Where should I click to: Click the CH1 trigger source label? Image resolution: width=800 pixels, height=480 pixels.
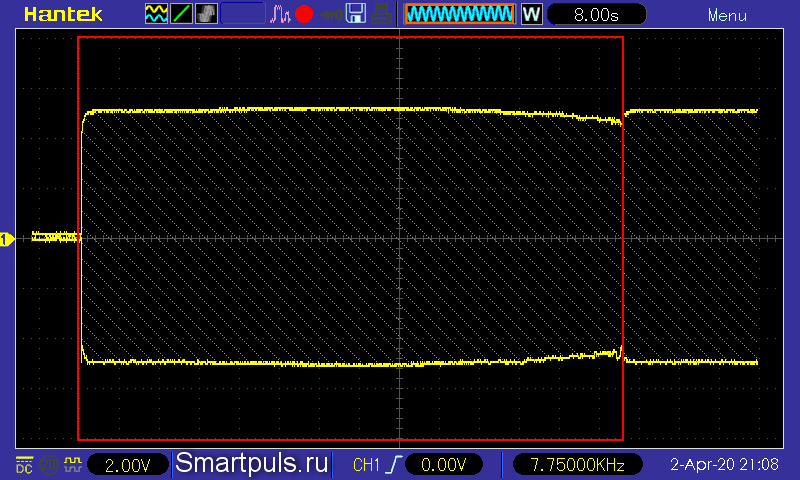366,465
